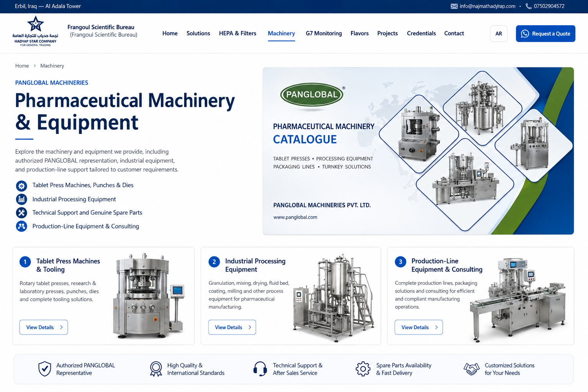
Task: Open the Credentials navigation item
Action: [421, 33]
